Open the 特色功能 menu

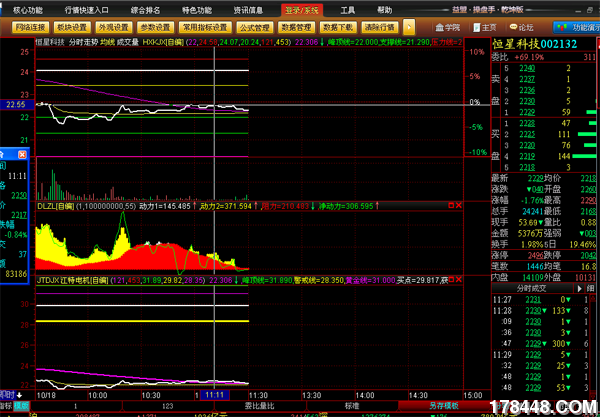tap(197, 10)
